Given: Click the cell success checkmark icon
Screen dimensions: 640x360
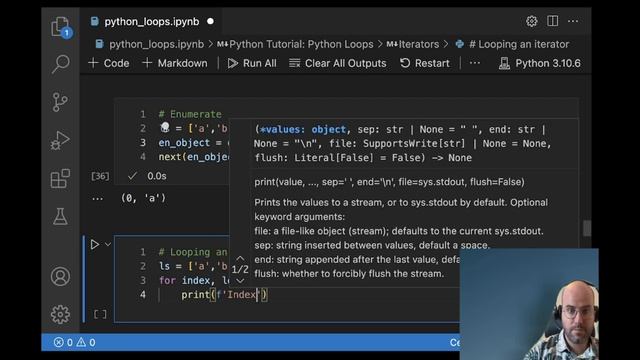Looking at the screenshot, I should coord(132,176).
